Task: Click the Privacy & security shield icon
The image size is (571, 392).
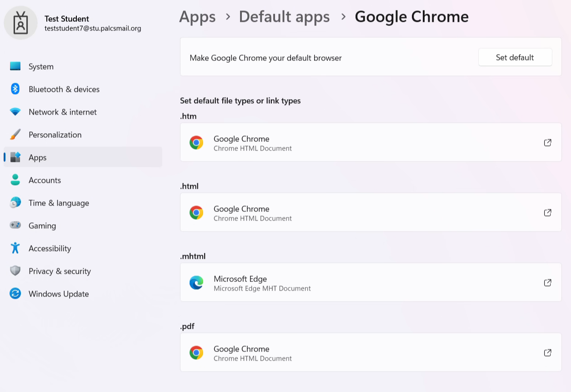Action: point(15,271)
